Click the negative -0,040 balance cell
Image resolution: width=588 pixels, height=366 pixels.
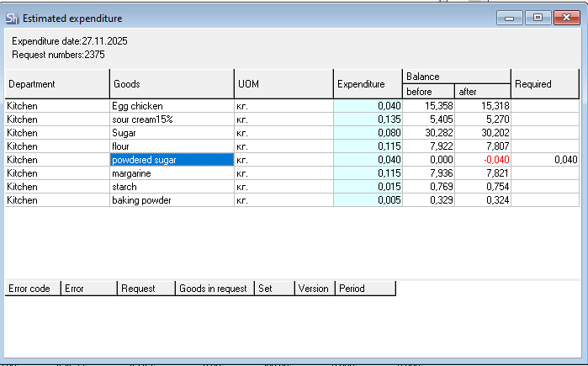[482, 160]
